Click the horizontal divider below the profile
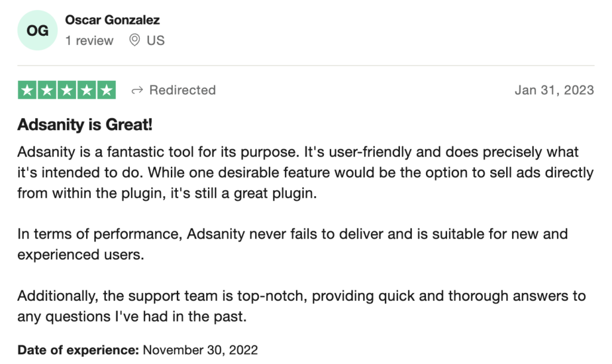Image resolution: width=612 pixels, height=364 pixels. tap(306, 66)
